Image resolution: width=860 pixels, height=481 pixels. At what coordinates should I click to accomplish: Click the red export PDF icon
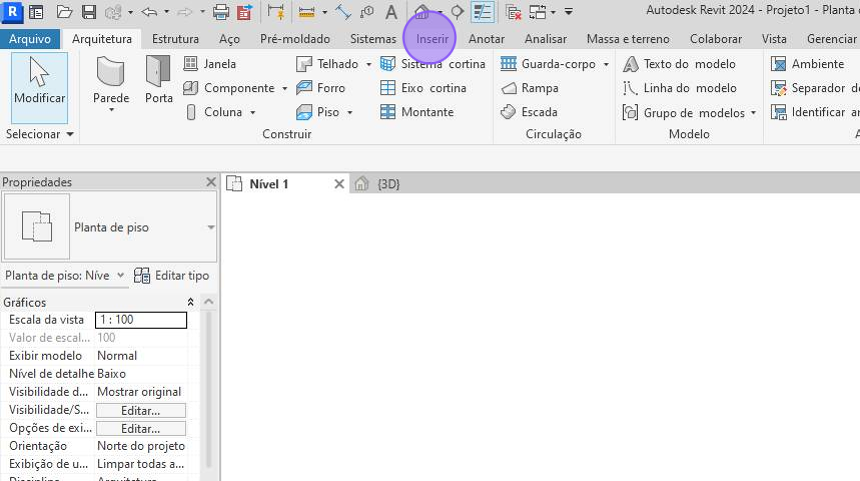click(x=245, y=12)
